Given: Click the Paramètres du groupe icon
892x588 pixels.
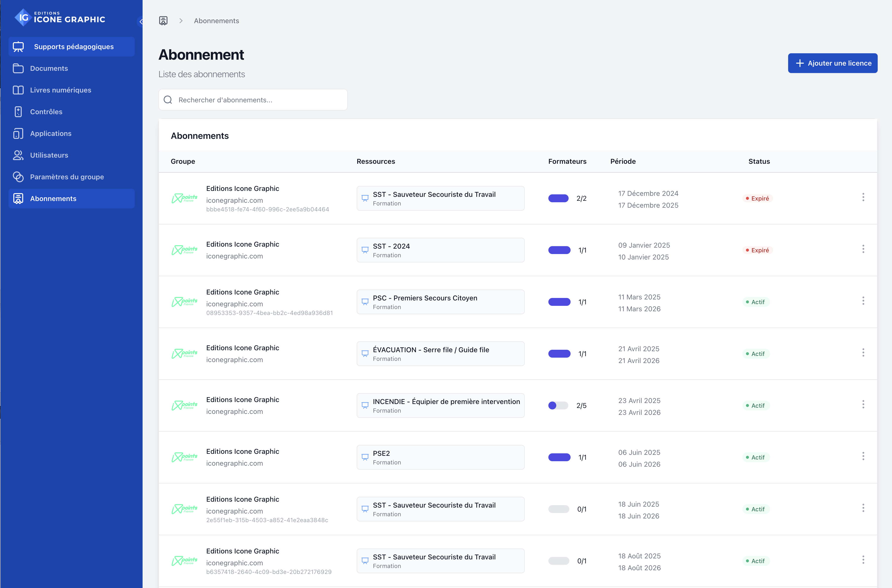Looking at the screenshot, I should (x=18, y=177).
